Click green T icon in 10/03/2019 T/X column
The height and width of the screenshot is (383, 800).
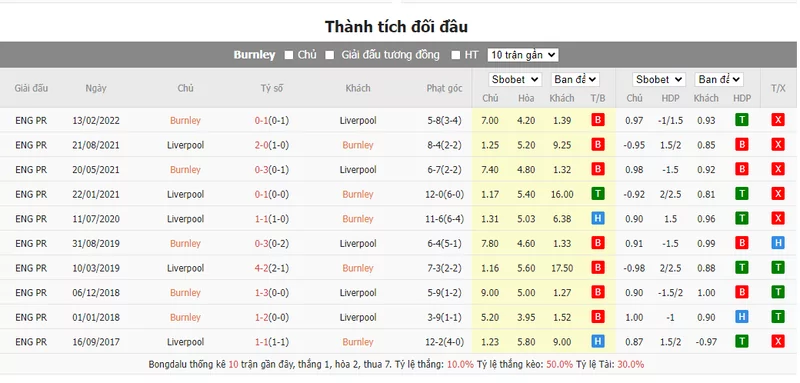point(778,268)
